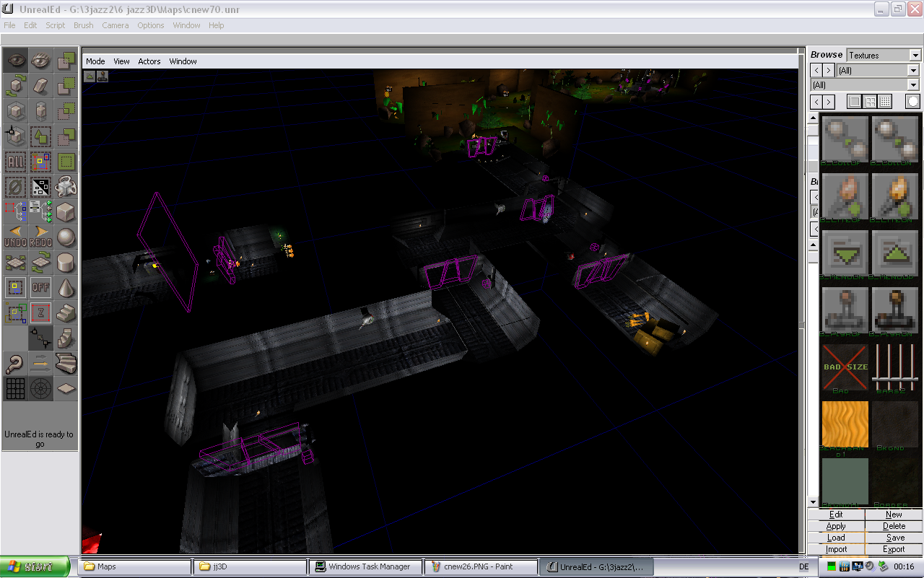The image size is (924, 578).
Task: Click the Z-marked zone tool
Action: pyautogui.click(x=40, y=313)
